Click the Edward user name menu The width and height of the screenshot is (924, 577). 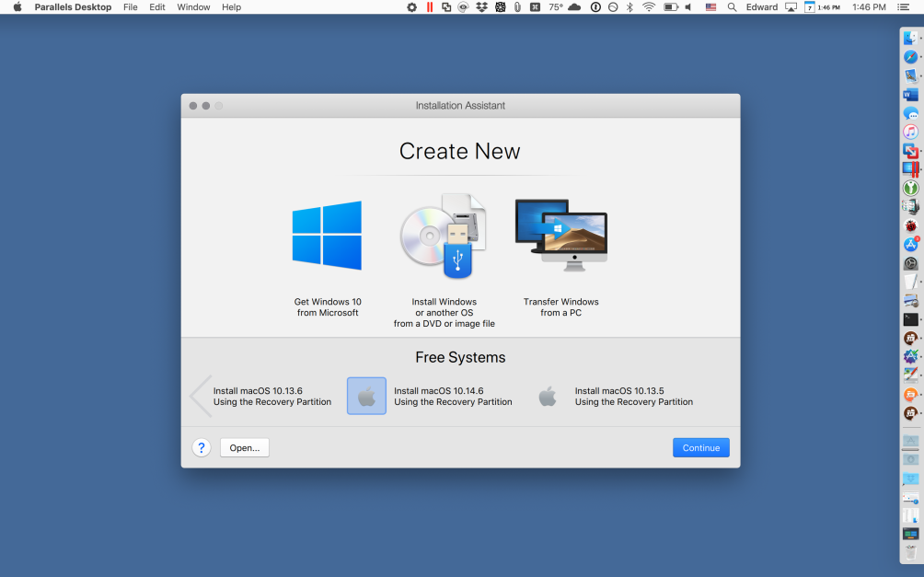click(x=761, y=7)
